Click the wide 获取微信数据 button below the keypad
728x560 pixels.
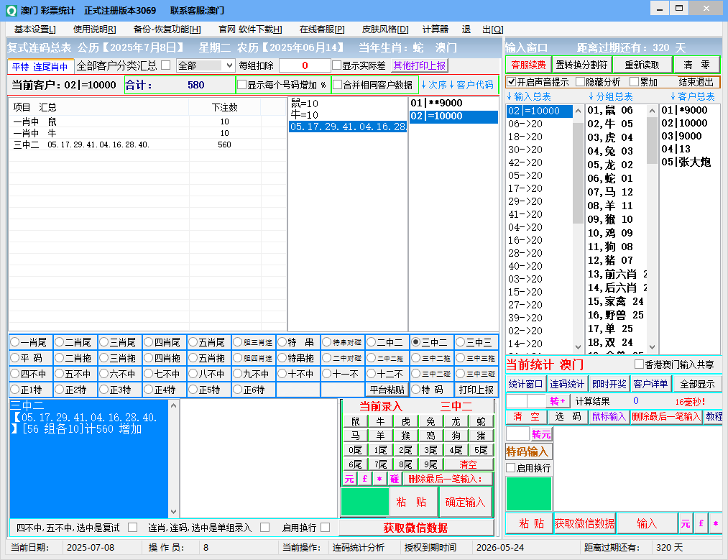point(416,528)
